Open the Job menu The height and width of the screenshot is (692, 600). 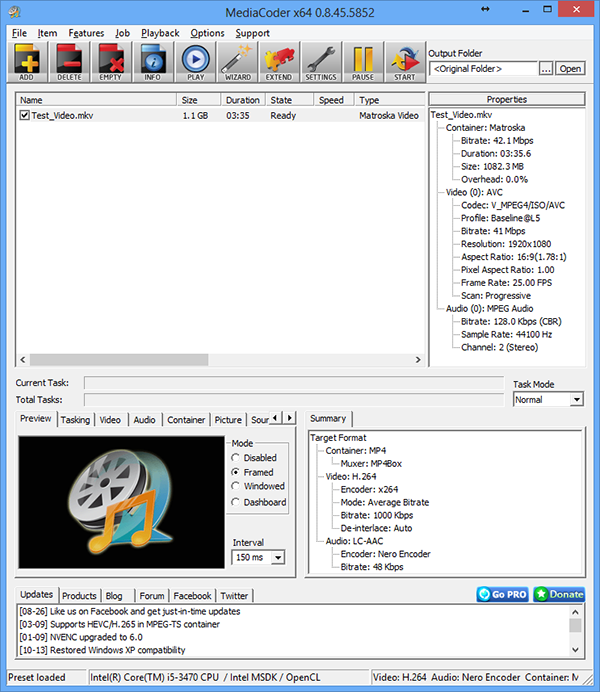(x=122, y=33)
